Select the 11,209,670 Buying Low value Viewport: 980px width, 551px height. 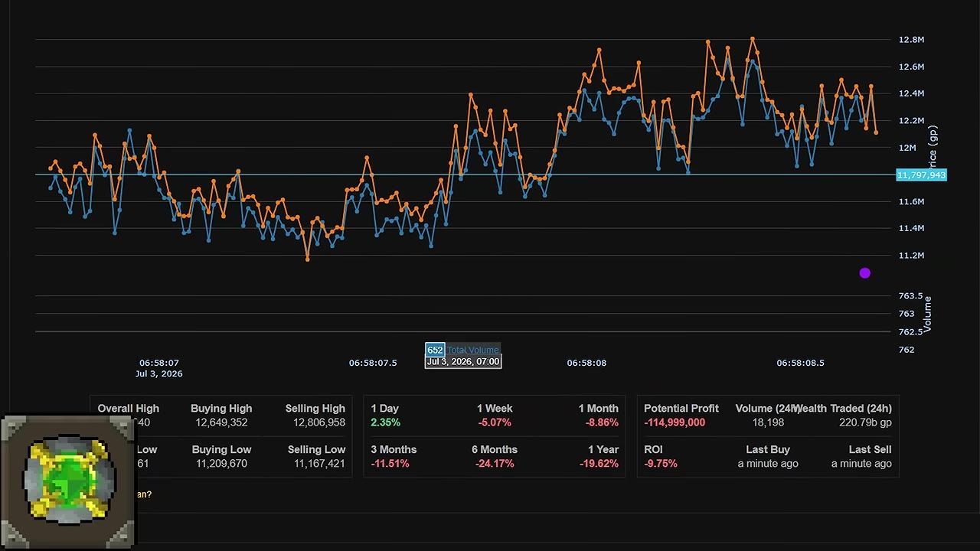pos(221,464)
